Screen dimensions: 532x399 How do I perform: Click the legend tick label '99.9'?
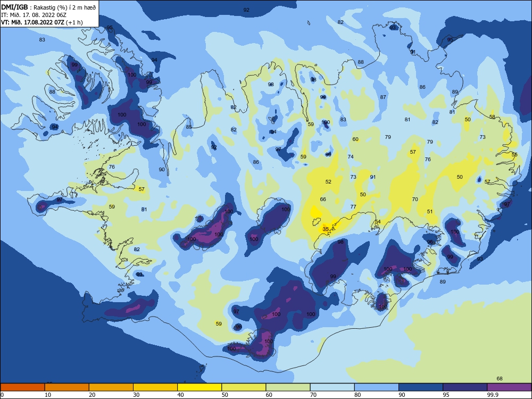492,395
